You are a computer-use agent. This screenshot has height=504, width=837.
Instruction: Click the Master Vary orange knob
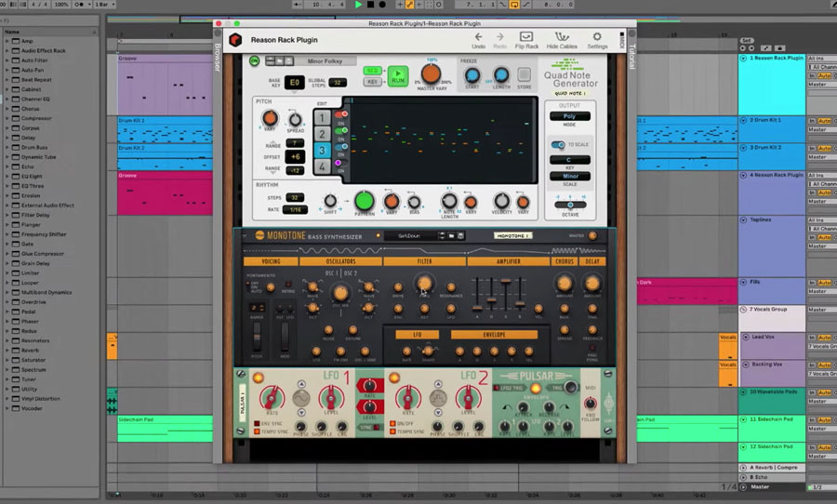tap(431, 74)
